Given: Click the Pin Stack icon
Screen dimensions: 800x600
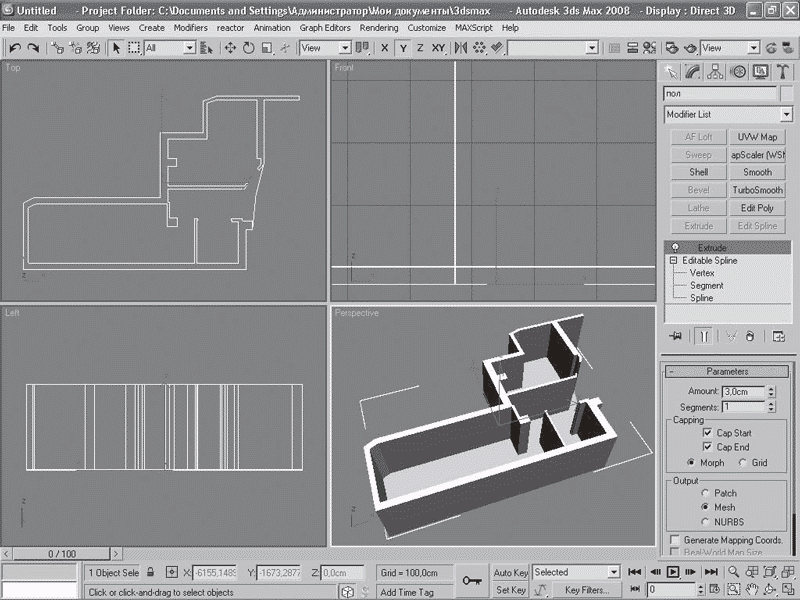Looking at the screenshot, I should [x=677, y=337].
